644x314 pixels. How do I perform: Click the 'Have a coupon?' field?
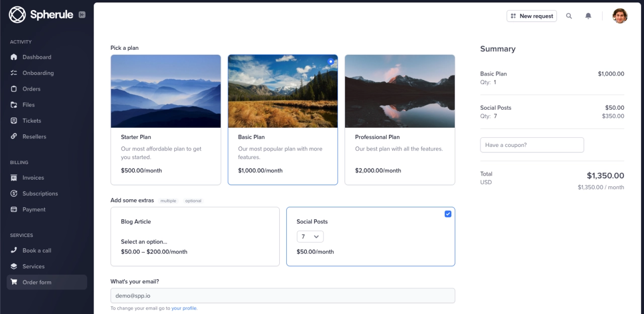pyautogui.click(x=532, y=145)
